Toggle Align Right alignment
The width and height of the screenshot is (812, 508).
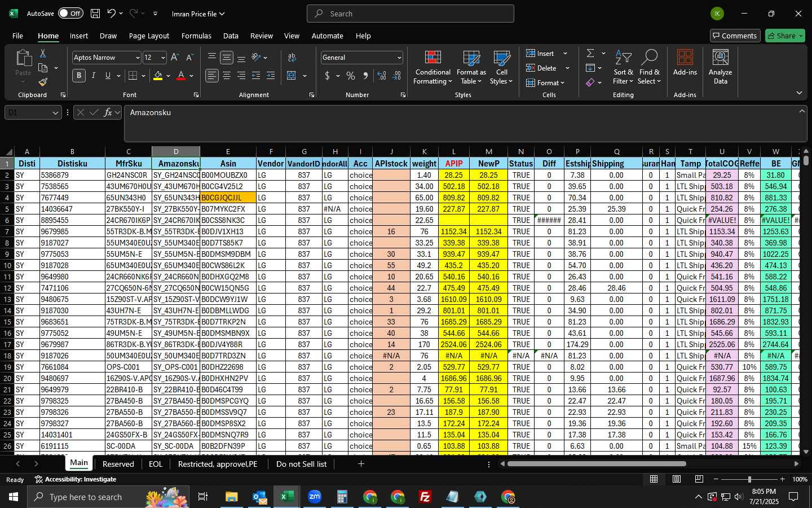tap(241, 76)
